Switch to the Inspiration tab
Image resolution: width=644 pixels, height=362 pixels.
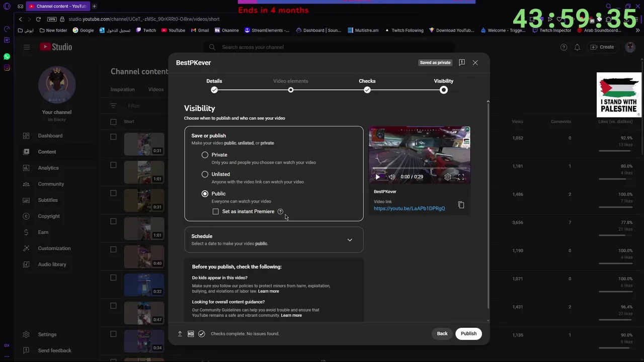tap(122, 89)
